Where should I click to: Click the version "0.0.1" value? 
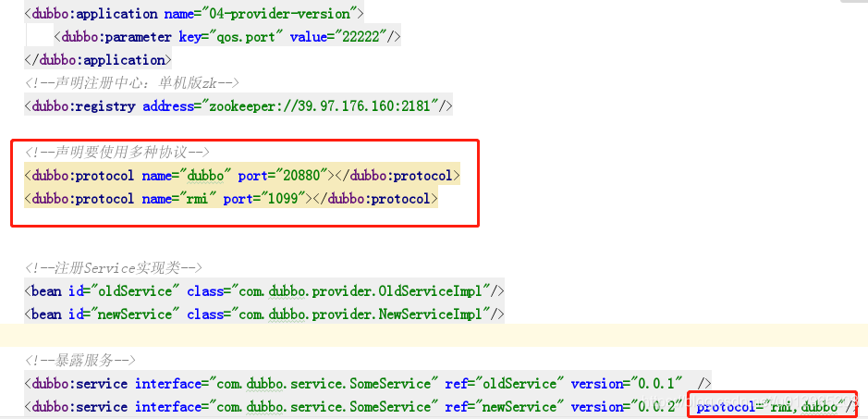click(654, 384)
